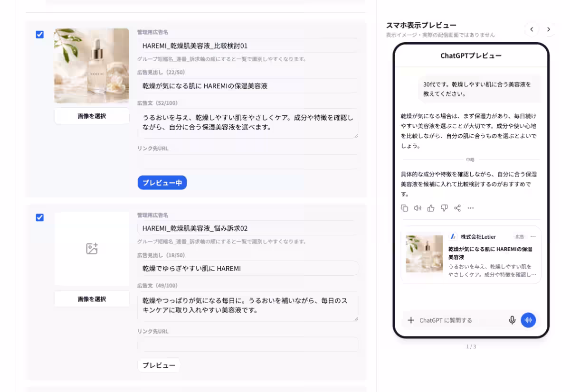Viewport: 570px width, 392px height.
Task: Click 画像を選択 under the empty image placeholder
Action: [92, 299]
